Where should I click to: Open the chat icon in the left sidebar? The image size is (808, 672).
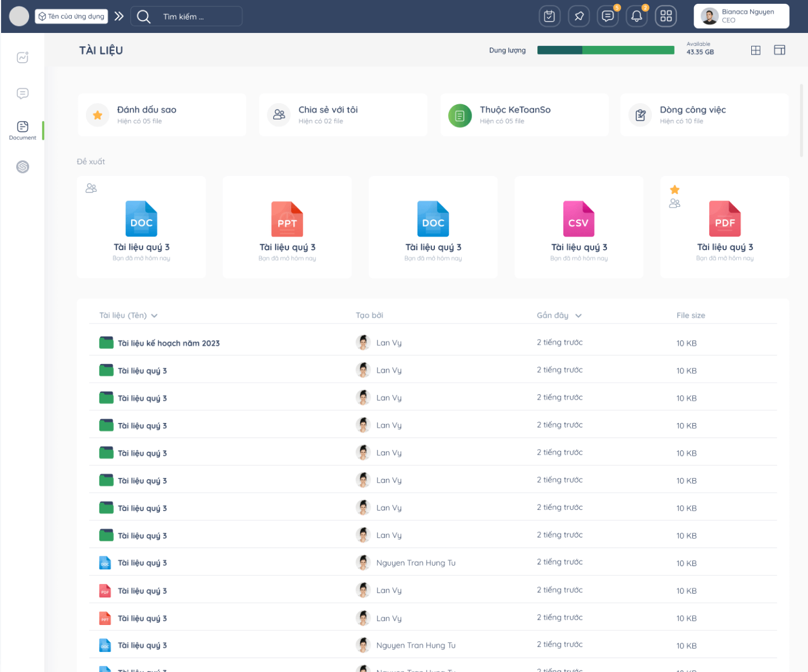[x=22, y=93]
